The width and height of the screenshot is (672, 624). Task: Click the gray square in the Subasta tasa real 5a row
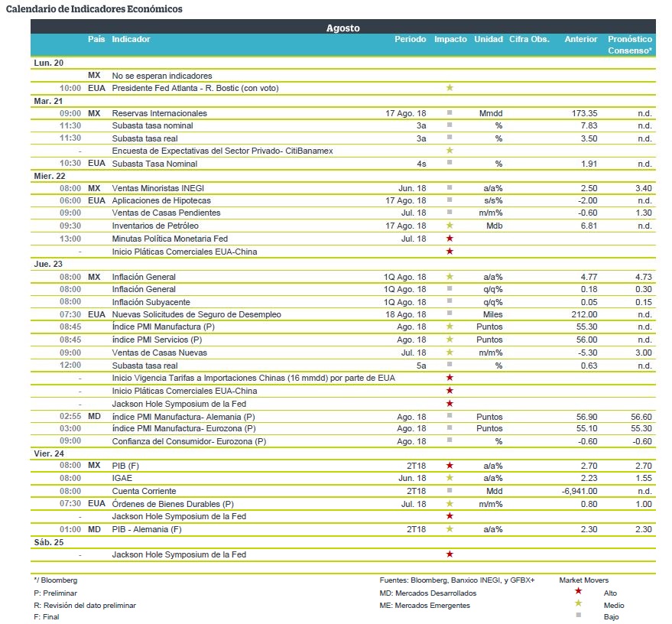(x=450, y=365)
